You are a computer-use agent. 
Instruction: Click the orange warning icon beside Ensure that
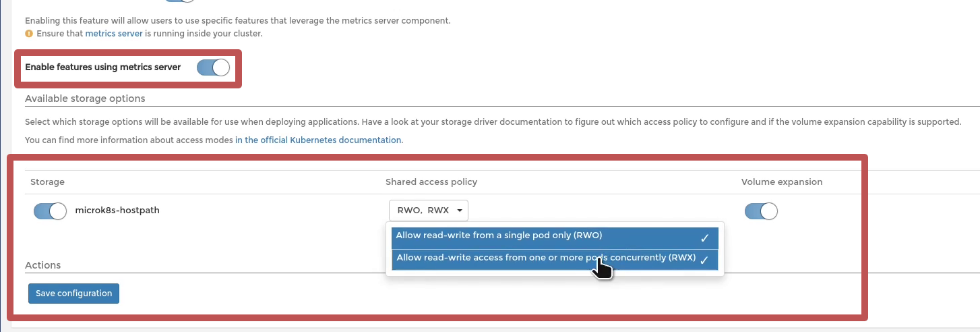pos(29,33)
